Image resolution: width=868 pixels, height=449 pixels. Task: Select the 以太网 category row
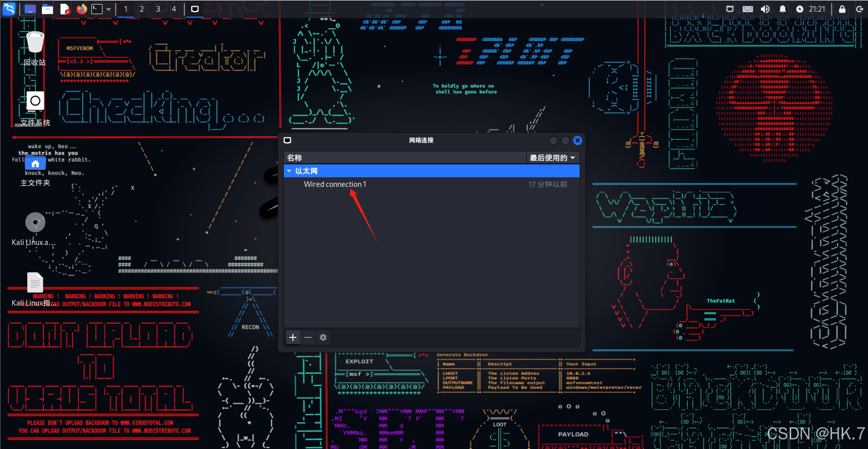pyautogui.click(x=431, y=171)
